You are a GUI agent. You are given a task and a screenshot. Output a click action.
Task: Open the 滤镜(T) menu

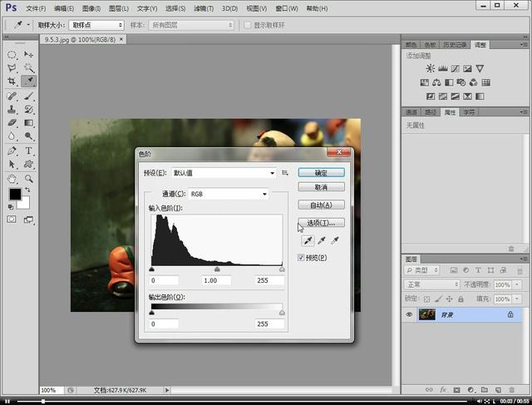coord(204,8)
